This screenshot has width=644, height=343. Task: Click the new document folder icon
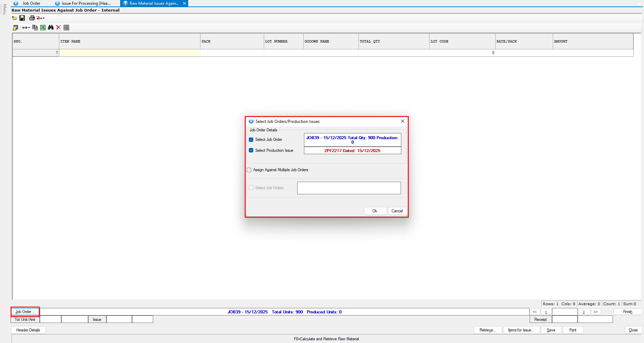click(x=14, y=18)
